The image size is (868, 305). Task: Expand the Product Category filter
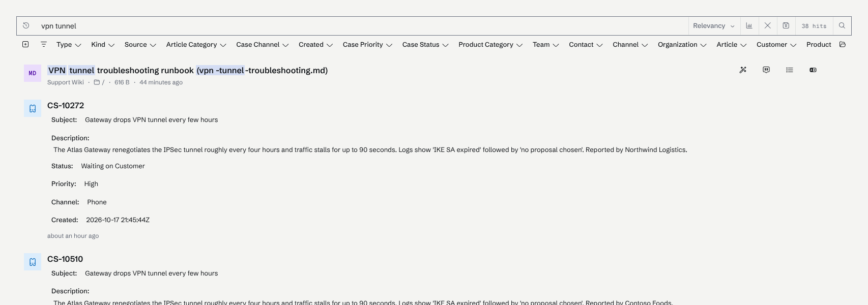click(x=490, y=45)
